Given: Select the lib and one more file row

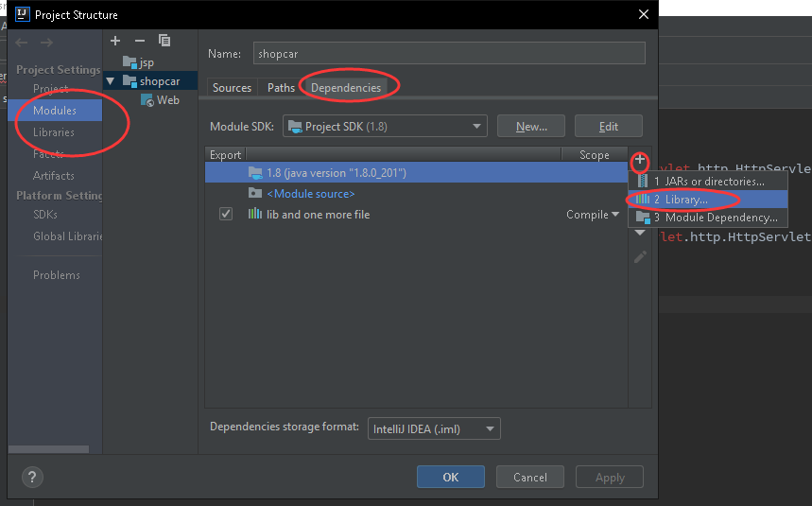Looking at the screenshot, I should coord(416,215).
